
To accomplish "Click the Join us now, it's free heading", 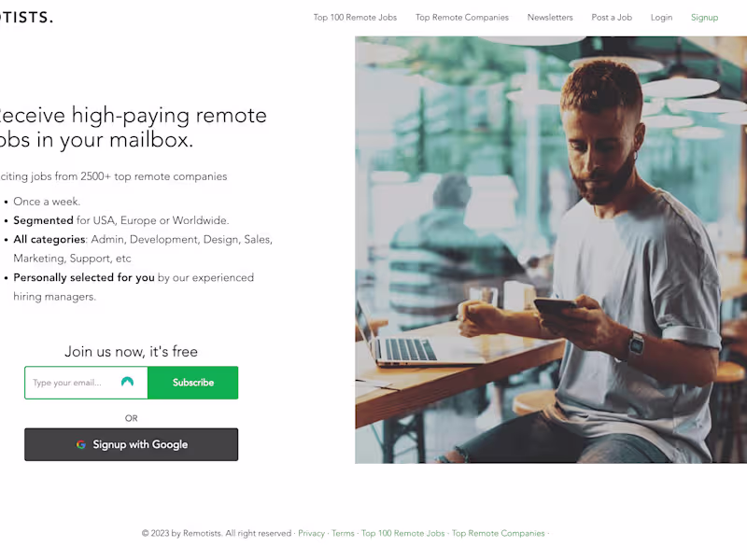I will (131, 352).
